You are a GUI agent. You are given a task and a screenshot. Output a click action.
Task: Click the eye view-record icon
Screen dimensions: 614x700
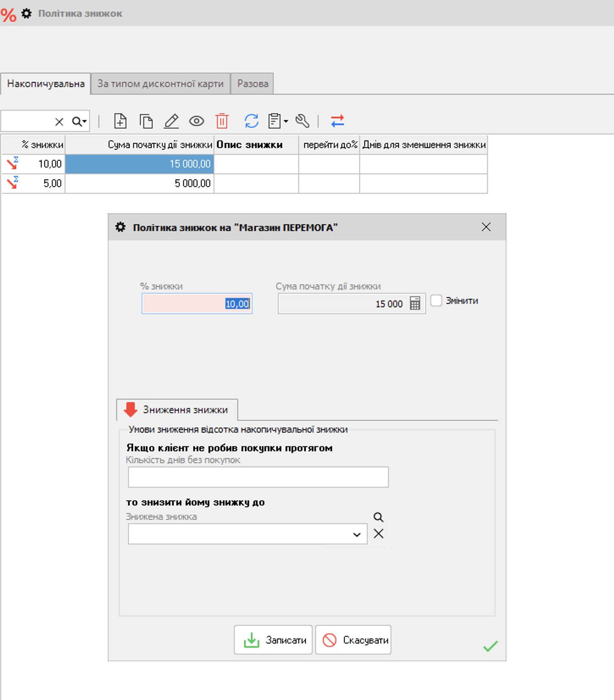pos(196,122)
